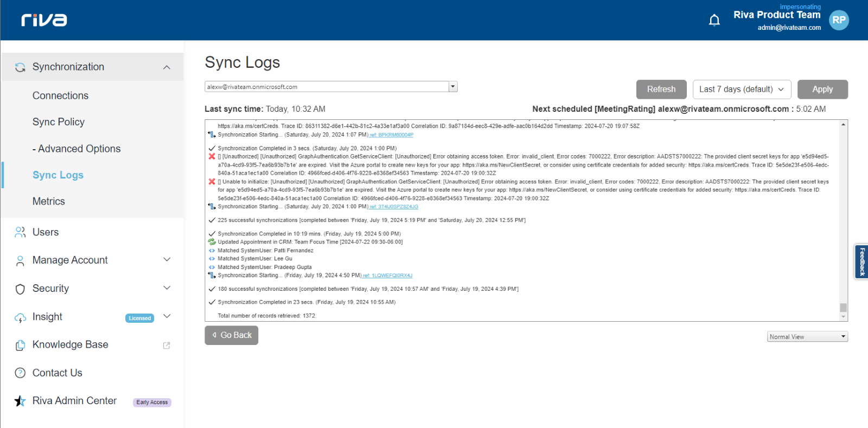Open the RP user avatar menu
Screen dimensions: 868x428
[839, 20]
